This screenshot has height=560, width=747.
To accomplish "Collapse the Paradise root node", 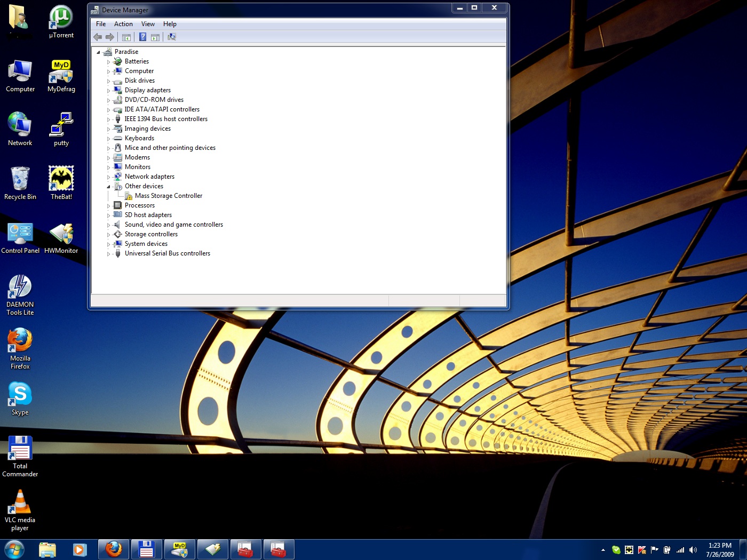I will 98,52.
